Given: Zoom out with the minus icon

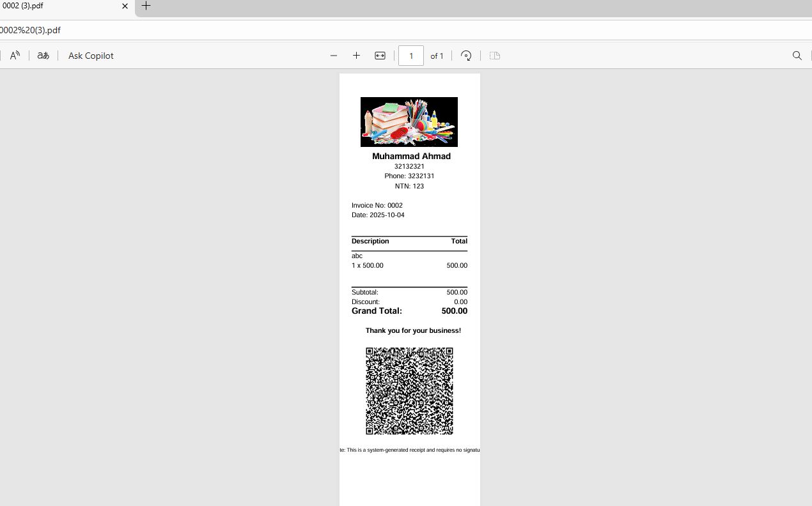Looking at the screenshot, I should click(x=334, y=56).
